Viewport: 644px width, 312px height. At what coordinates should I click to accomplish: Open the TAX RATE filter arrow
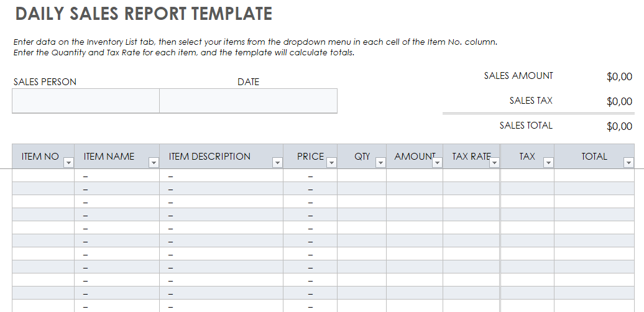click(x=495, y=163)
